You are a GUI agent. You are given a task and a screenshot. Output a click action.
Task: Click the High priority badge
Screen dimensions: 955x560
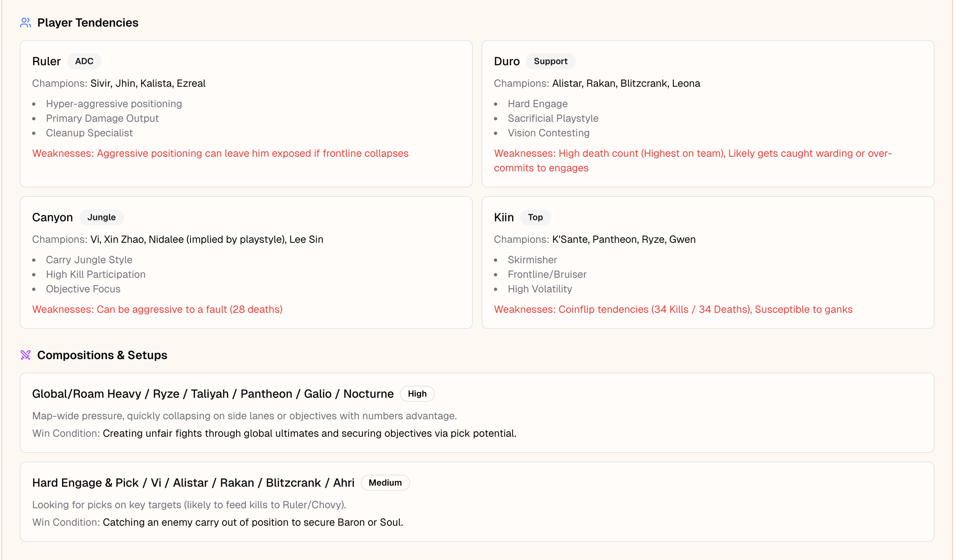coord(417,394)
